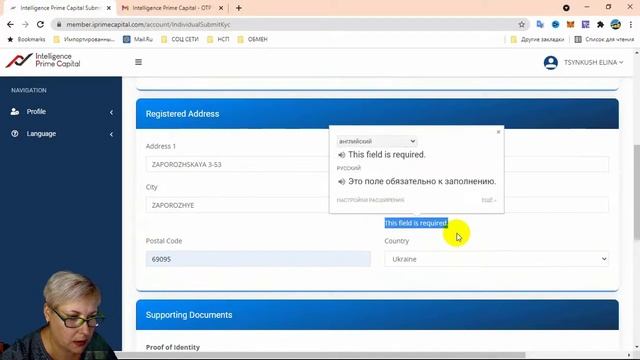This screenshot has width=640, height=360.
Task: Open the Список для чтения reading list
Action: click(604, 39)
